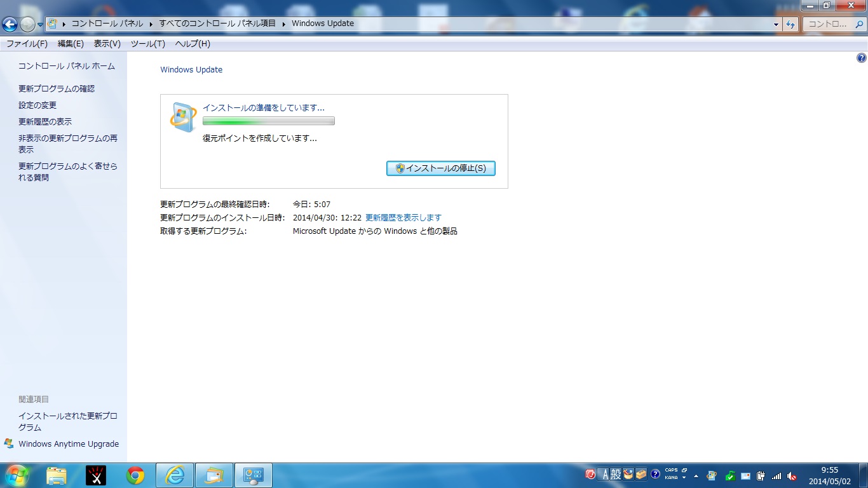Screen dimensions: 868x488
Task: Launch Internet Explorer from the taskbar
Action: [175, 475]
